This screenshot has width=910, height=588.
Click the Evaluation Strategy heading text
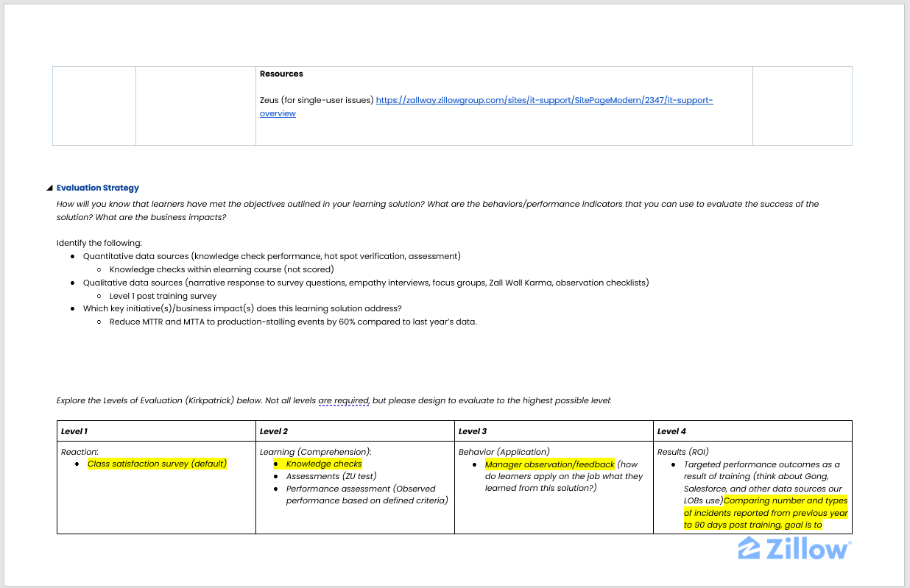click(97, 188)
